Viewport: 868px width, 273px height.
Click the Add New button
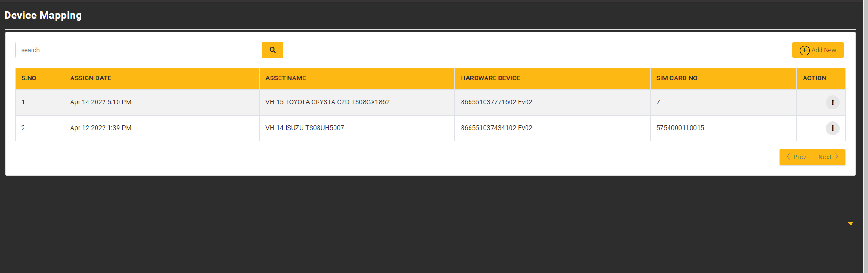817,50
